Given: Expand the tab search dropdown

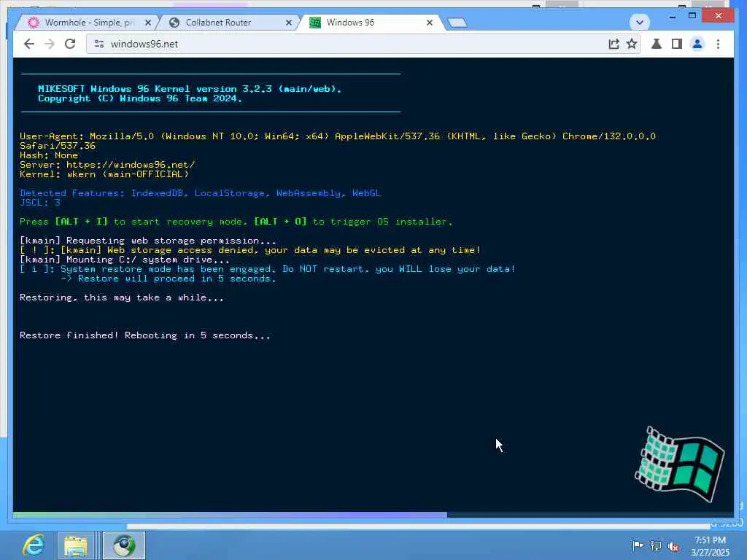Looking at the screenshot, I should click(x=639, y=22).
